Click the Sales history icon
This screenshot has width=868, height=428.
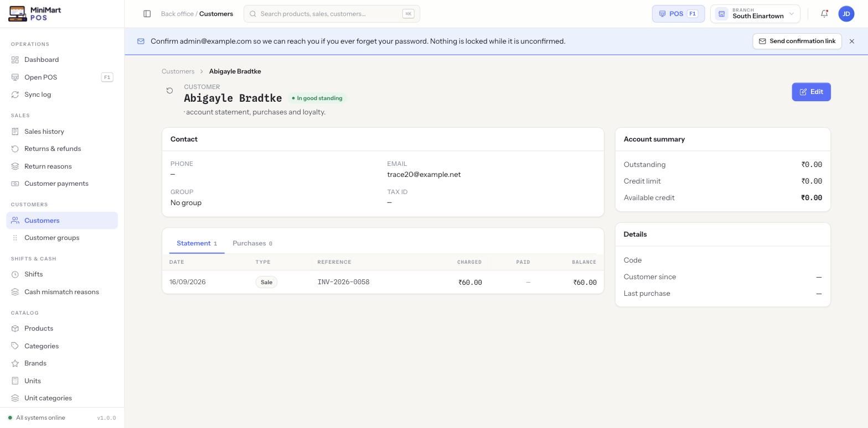click(x=15, y=132)
